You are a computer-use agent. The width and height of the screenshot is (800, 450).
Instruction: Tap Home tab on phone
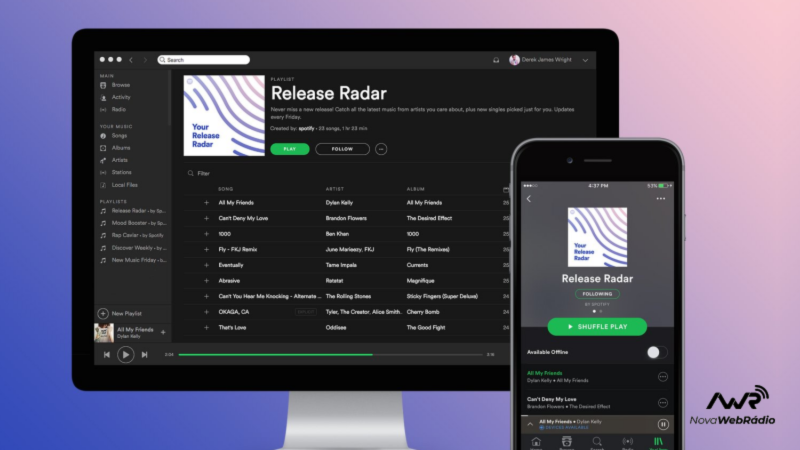(536, 443)
